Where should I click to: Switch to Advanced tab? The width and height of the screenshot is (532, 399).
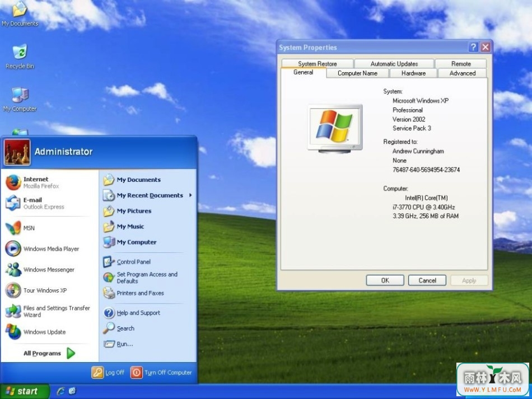463,73
